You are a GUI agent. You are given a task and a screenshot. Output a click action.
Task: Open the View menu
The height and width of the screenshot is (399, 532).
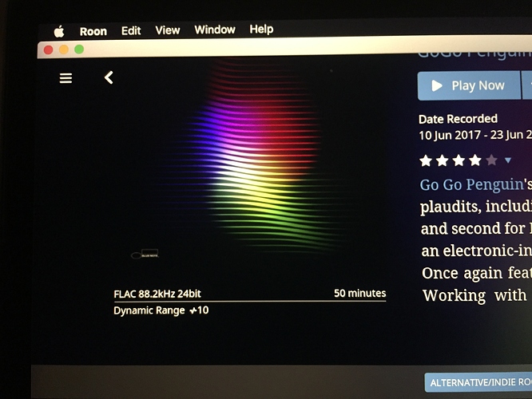168,30
